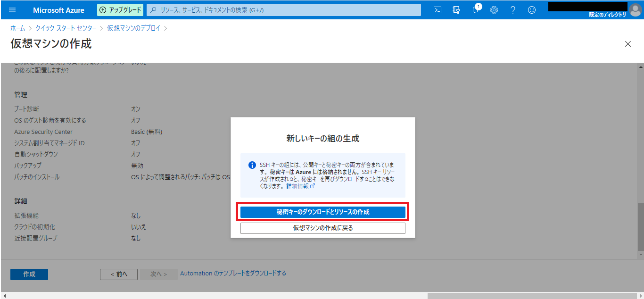Image resolution: width=644 pixels, height=299 pixels.
Task: Click the アップグレード button
Action: (120, 10)
